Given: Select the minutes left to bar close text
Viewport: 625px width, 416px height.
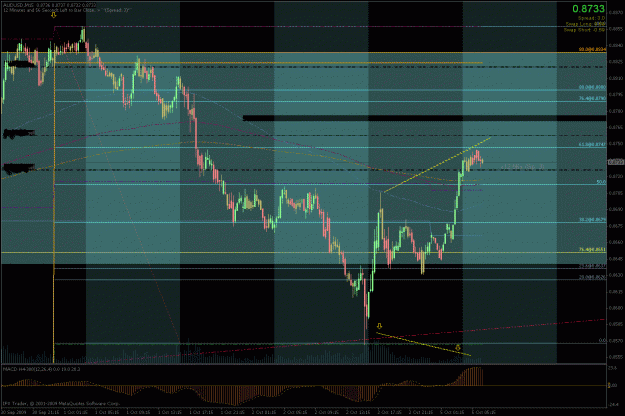Looking at the screenshot, I should (x=66, y=10).
